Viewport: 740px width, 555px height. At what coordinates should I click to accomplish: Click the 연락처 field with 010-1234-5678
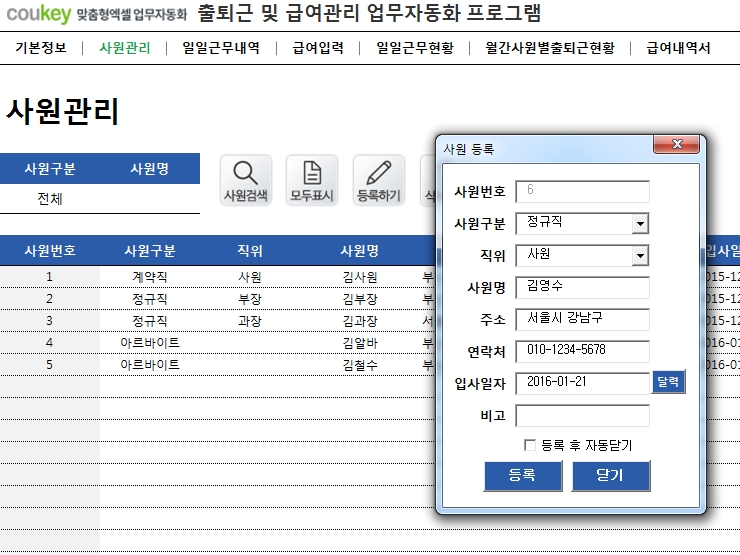click(582, 352)
